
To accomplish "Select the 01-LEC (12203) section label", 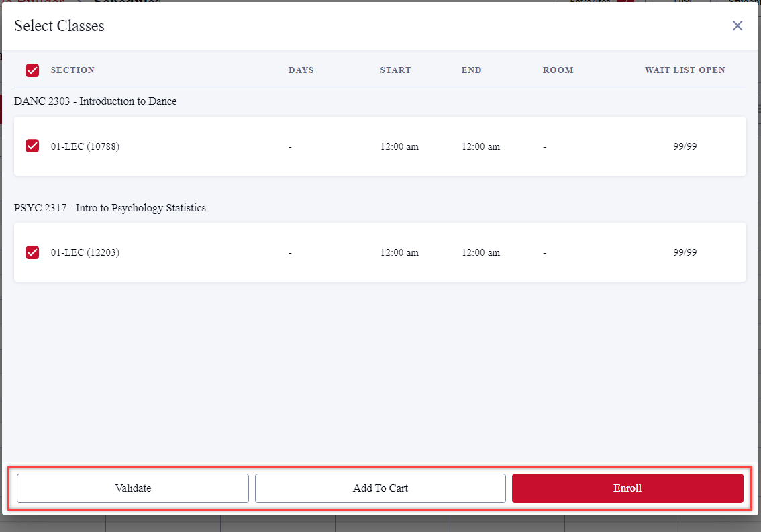I will pyautogui.click(x=85, y=253).
